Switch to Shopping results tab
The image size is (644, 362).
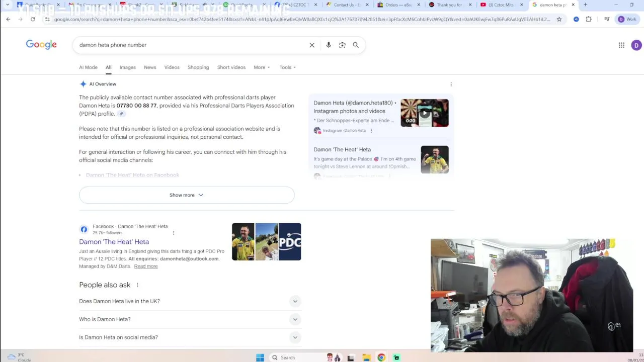tap(198, 67)
